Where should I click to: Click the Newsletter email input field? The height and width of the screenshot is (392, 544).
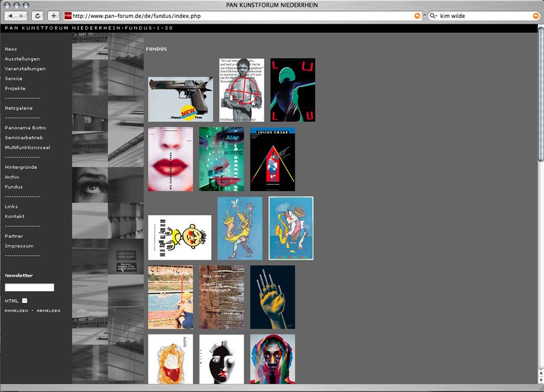(30, 288)
